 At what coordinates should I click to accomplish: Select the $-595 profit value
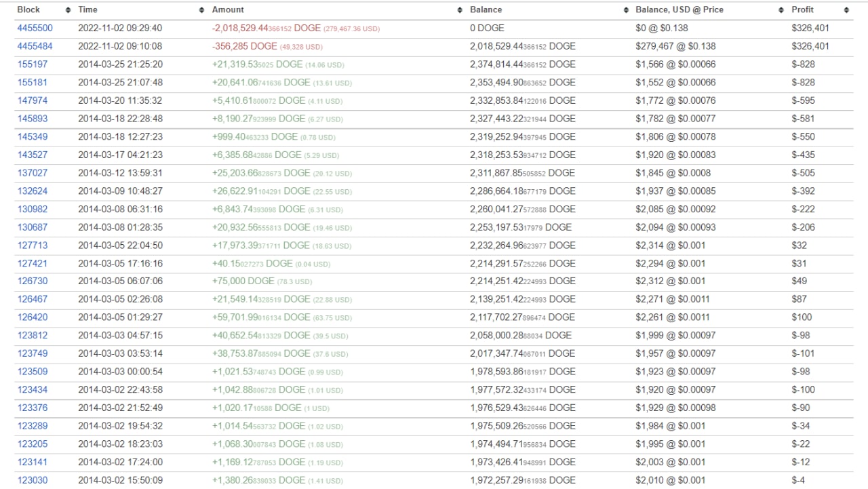pyautogui.click(x=804, y=100)
